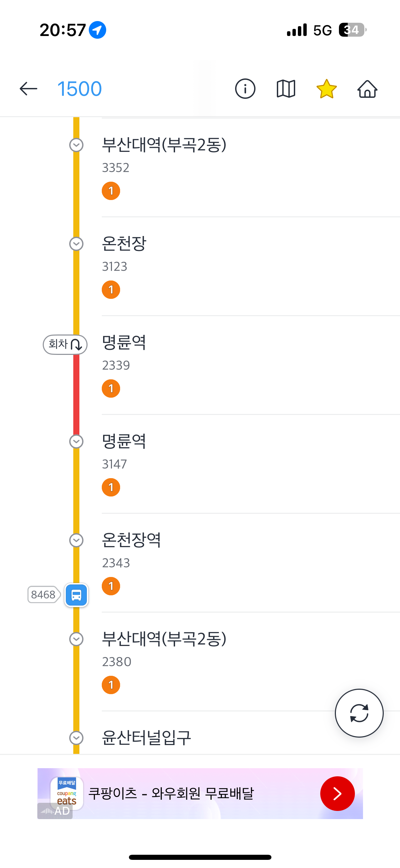Tap the red arrow on Coupang Eats ad
400x868 pixels.
point(337,794)
